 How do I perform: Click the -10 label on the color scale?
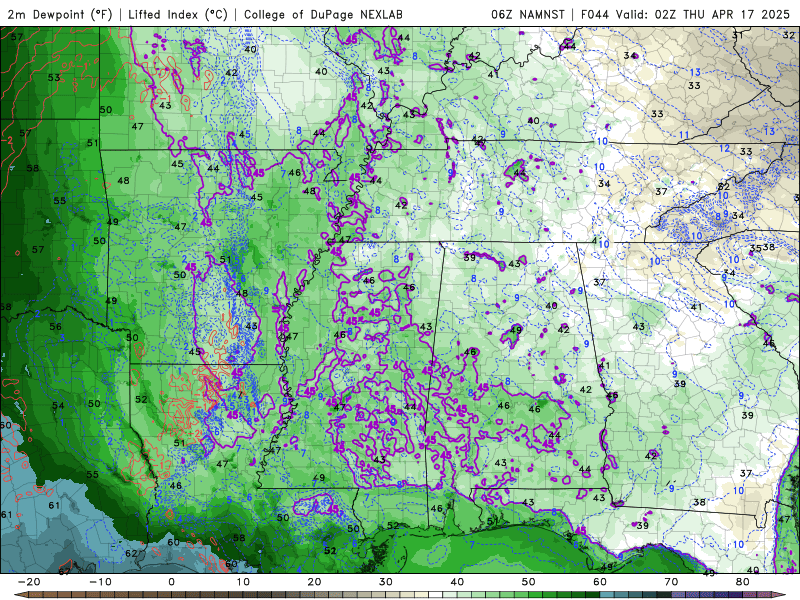coord(100,582)
